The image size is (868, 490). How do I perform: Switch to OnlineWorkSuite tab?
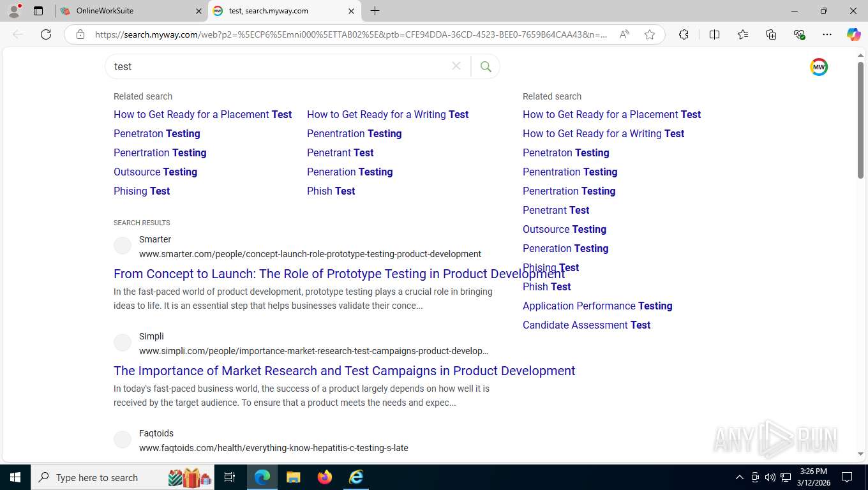point(131,11)
